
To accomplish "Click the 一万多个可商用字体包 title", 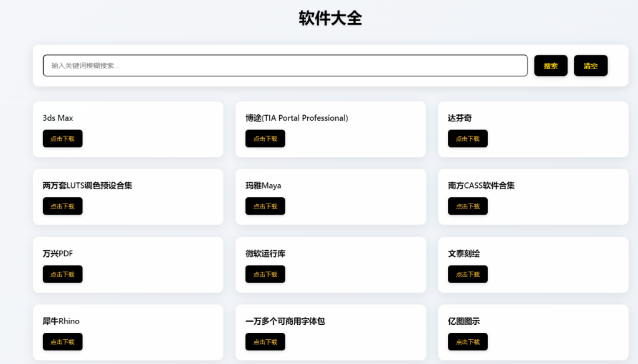I will click(285, 321).
